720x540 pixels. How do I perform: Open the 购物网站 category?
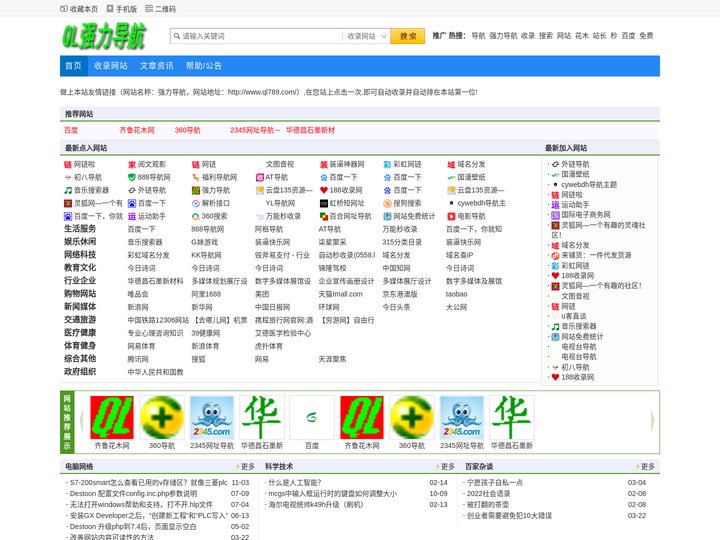click(80, 293)
